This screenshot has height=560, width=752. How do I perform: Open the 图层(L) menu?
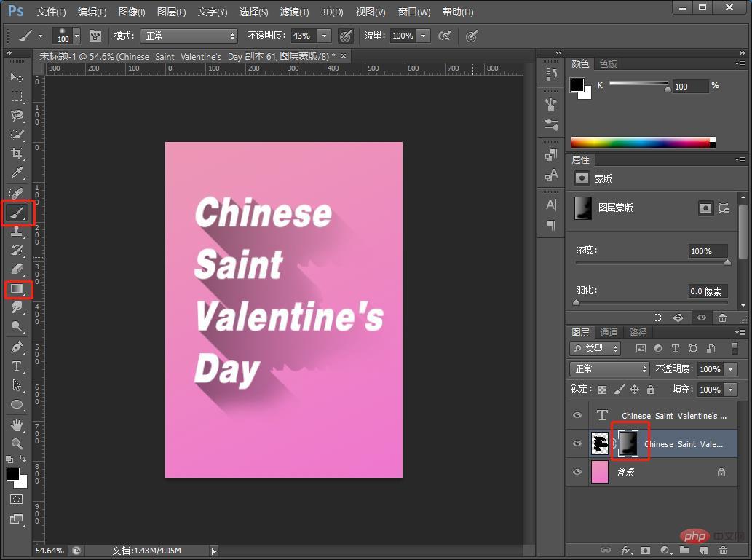click(x=172, y=12)
